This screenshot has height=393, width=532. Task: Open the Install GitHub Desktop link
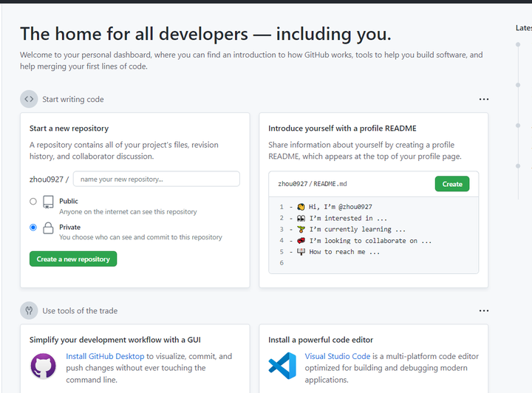click(x=105, y=356)
